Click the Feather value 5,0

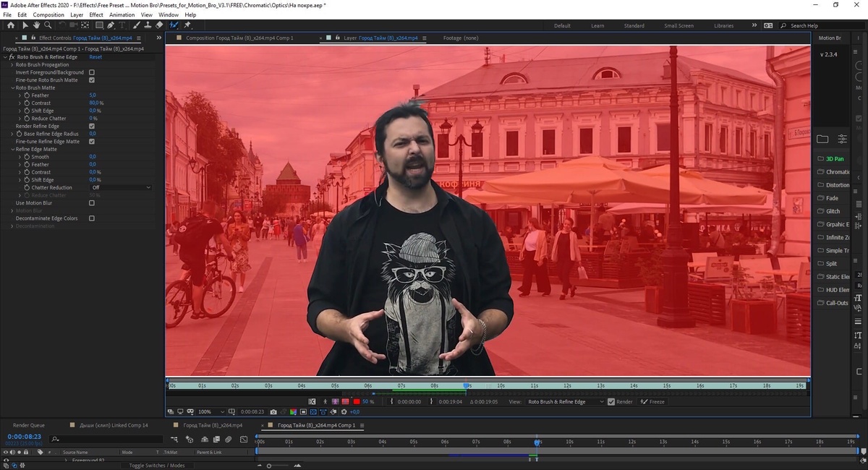click(93, 95)
